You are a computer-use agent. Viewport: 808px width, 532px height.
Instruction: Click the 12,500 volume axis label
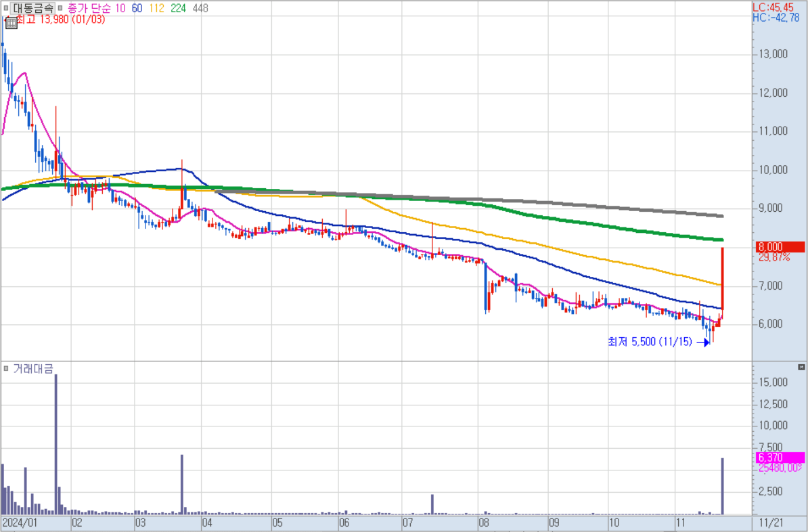tap(774, 404)
